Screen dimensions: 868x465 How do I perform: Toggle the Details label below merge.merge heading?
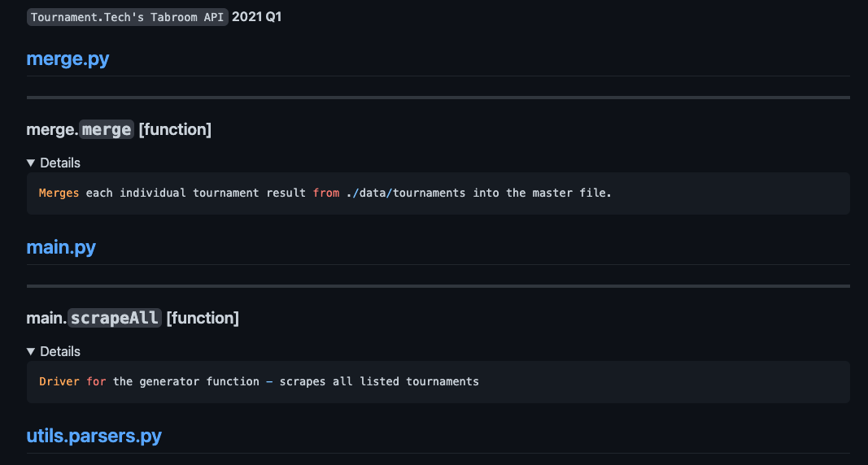(x=60, y=163)
